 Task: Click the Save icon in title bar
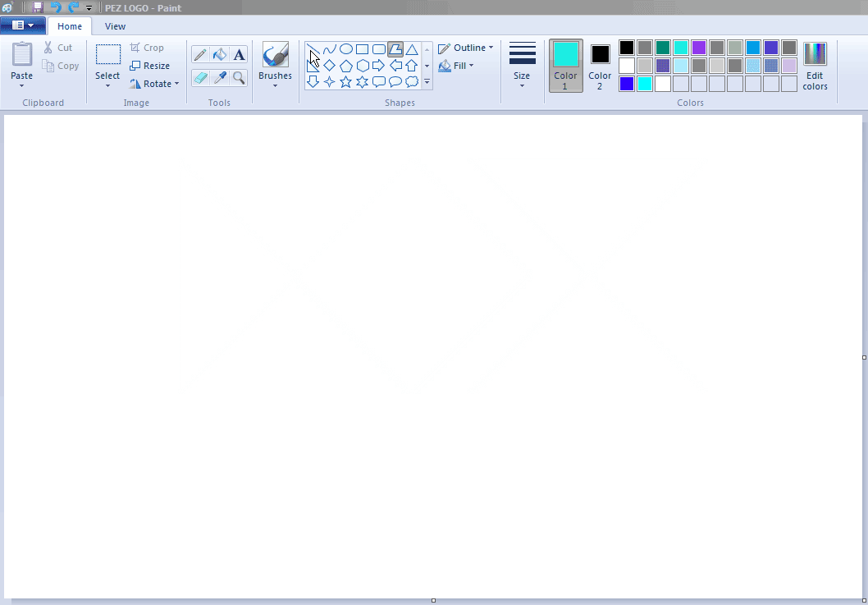pos(38,7)
